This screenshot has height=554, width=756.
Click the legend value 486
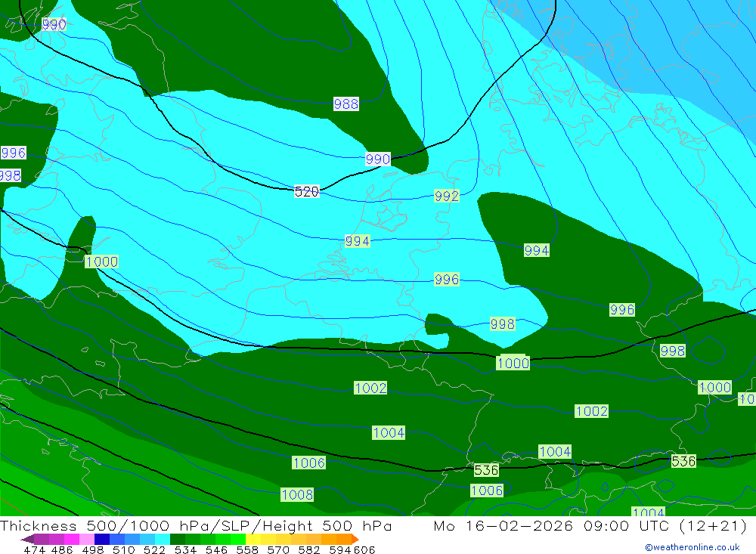coord(60,550)
